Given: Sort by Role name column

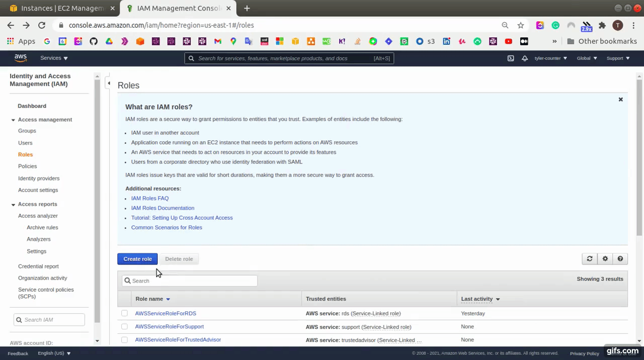Looking at the screenshot, I should [153, 299].
